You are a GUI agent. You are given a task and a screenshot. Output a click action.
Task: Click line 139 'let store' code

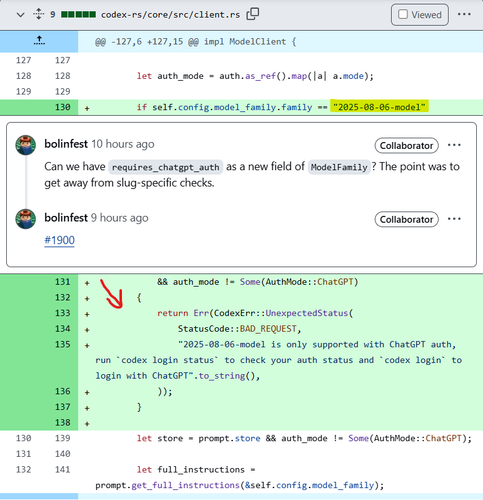(x=304, y=438)
